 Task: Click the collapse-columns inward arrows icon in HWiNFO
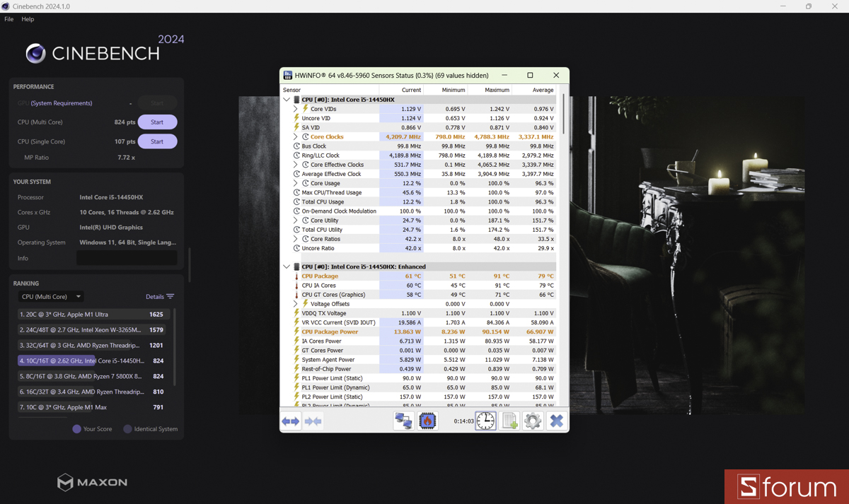(x=313, y=421)
